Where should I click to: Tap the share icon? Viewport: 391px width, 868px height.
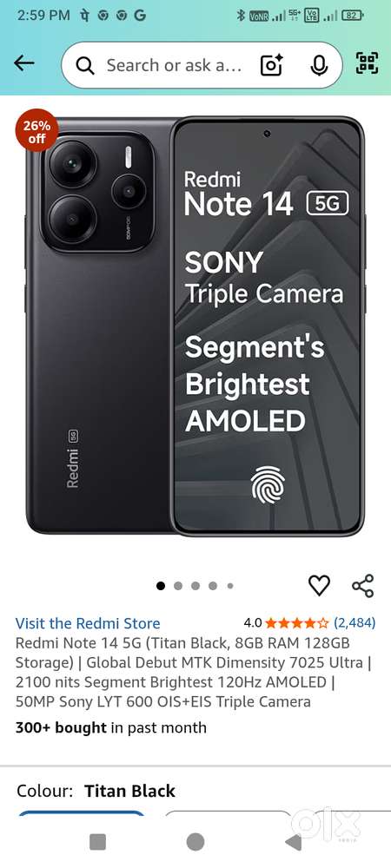coord(362,586)
